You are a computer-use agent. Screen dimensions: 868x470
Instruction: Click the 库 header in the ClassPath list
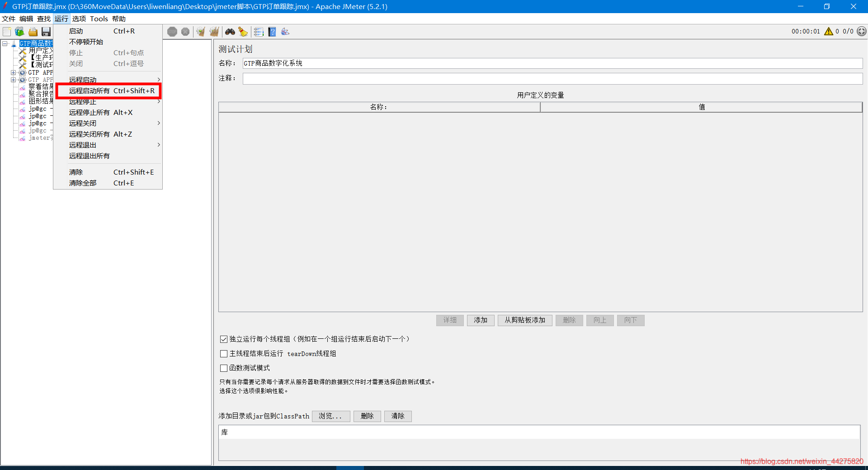pyautogui.click(x=539, y=432)
